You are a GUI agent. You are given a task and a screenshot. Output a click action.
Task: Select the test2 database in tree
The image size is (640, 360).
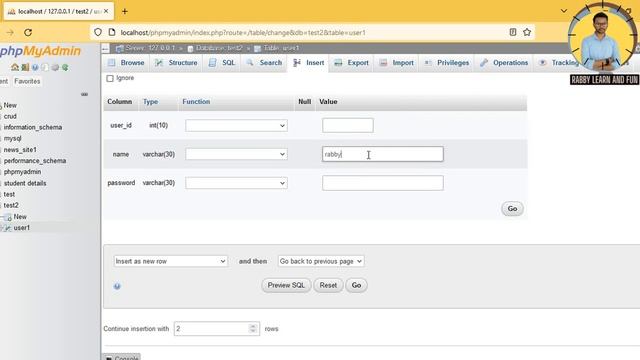(x=11, y=205)
